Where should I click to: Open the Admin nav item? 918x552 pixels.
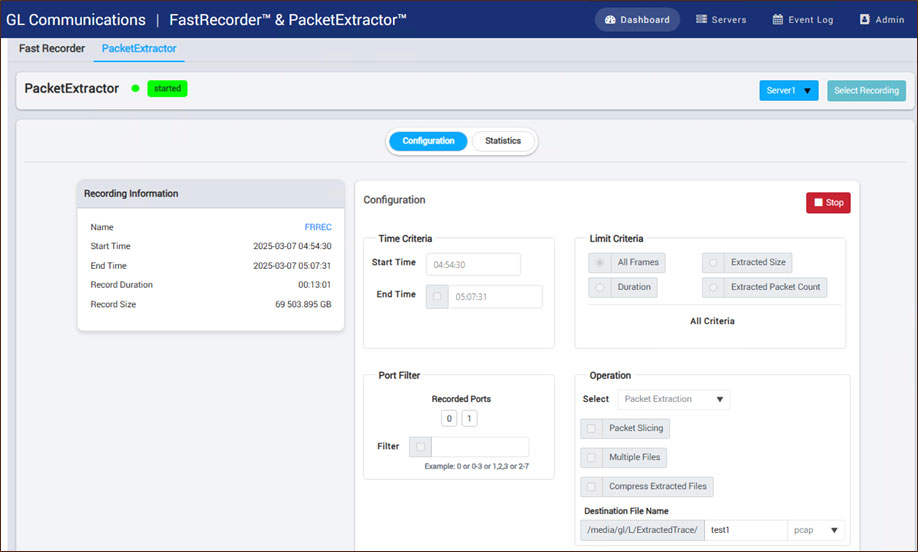(x=882, y=19)
